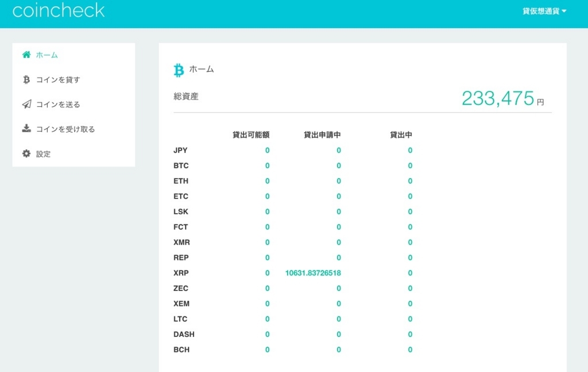Go to コインを送る page
This screenshot has width=588, height=372.
[x=58, y=104]
